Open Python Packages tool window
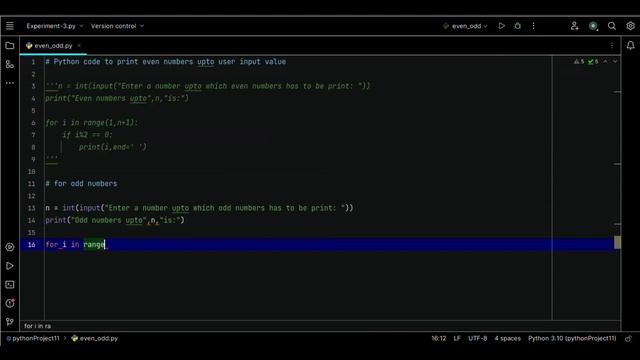This screenshot has height=360, width=640. pyautogui.click(x=10, y=247)
